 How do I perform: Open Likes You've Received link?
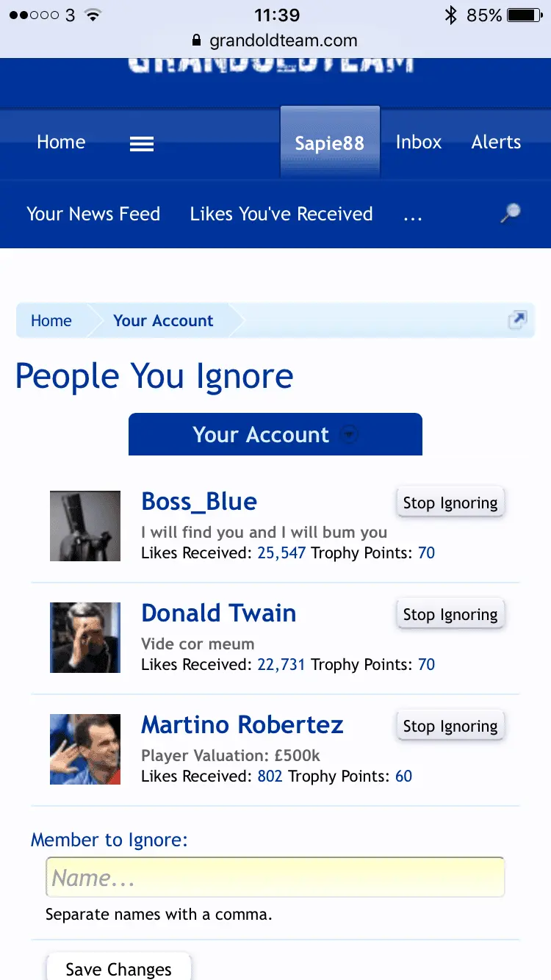point(281,215)
